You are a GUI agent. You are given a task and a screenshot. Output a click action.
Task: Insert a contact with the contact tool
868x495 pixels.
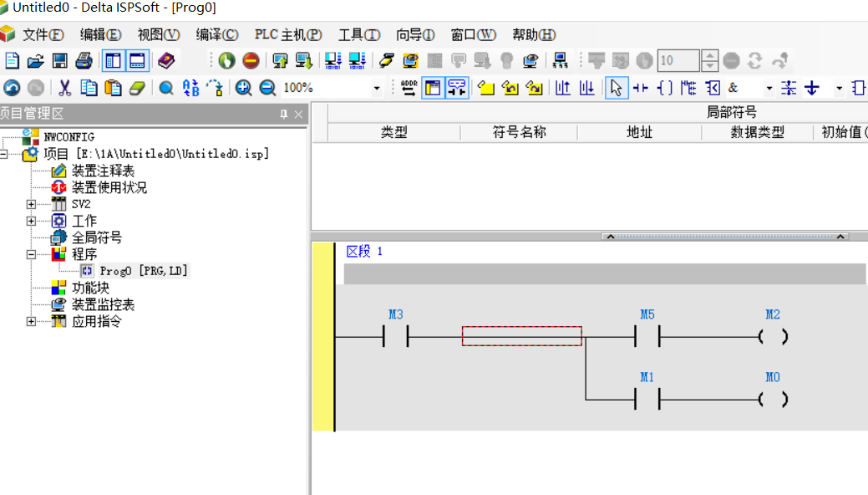coord(641,88)
